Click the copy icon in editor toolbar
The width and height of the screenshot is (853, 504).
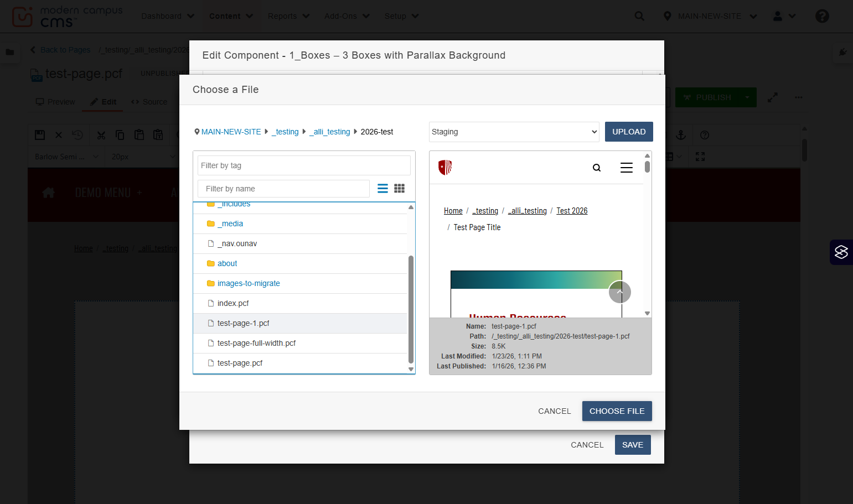(120, 135)
